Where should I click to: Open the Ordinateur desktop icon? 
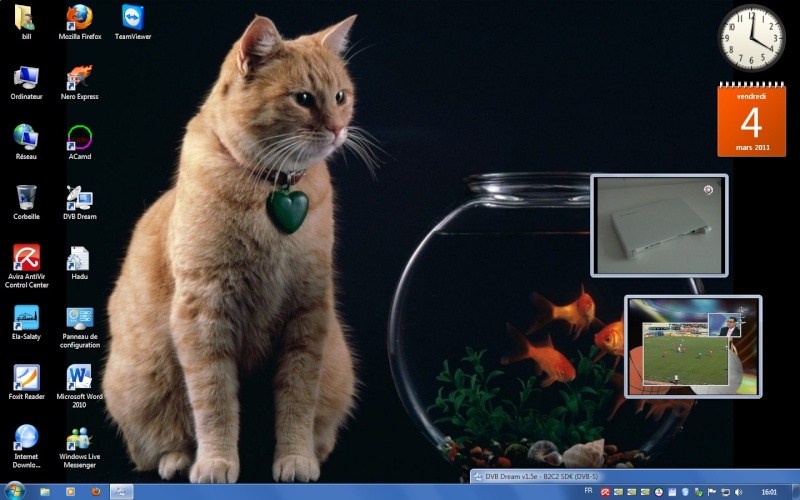(26, 82)
